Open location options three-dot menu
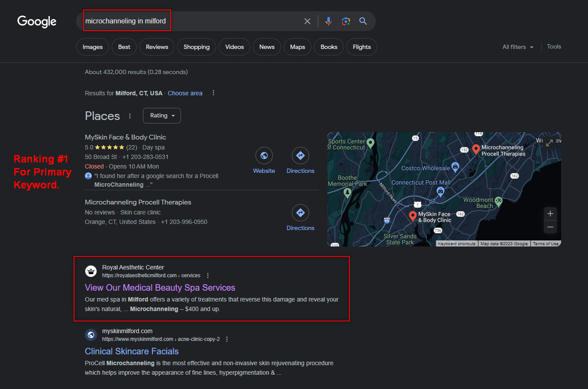This screenshot has width=588, height=389. pyautogui.click(x=213, y=93)
